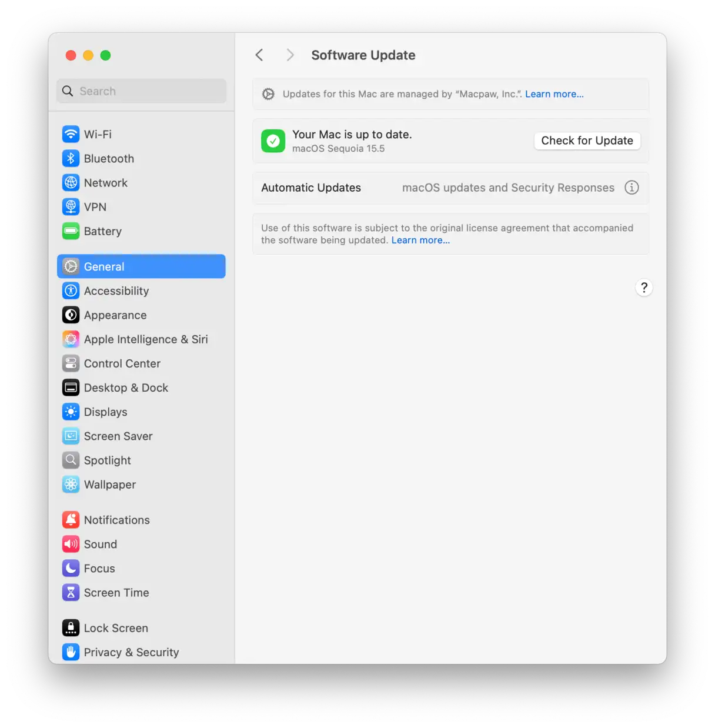Go back using the left chevron

coord(259,55)
